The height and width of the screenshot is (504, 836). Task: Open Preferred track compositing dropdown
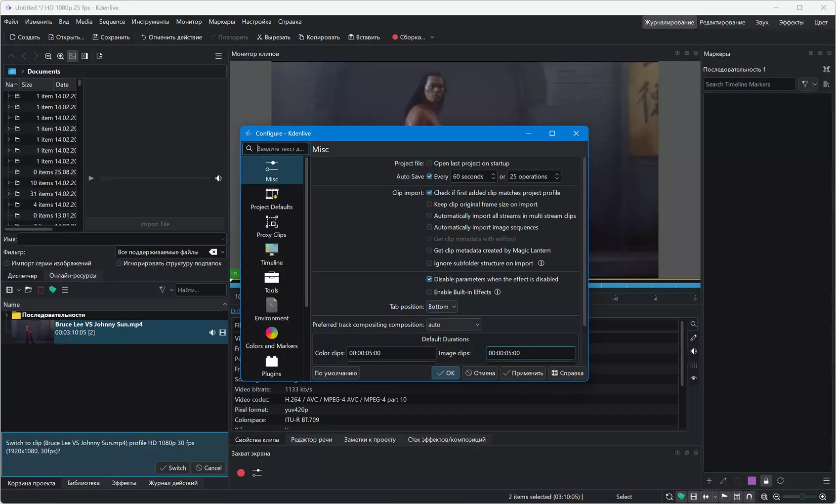[x=454, y=325]
